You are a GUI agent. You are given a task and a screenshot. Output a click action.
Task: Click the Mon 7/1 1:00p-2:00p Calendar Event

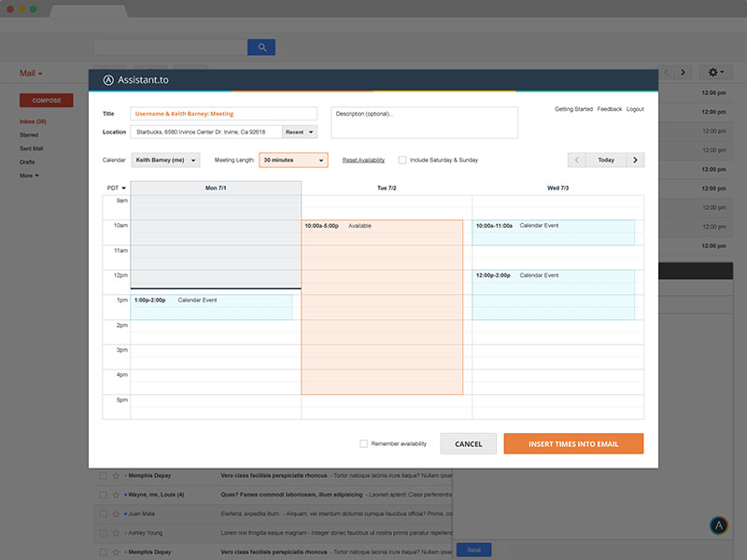pos(211,307)
